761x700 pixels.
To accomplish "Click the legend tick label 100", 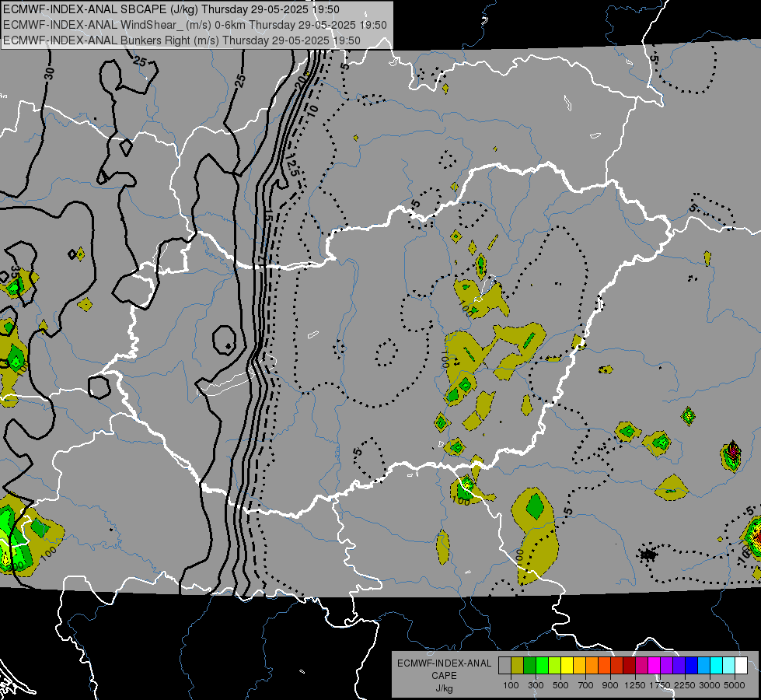I will tap(511, 685).
